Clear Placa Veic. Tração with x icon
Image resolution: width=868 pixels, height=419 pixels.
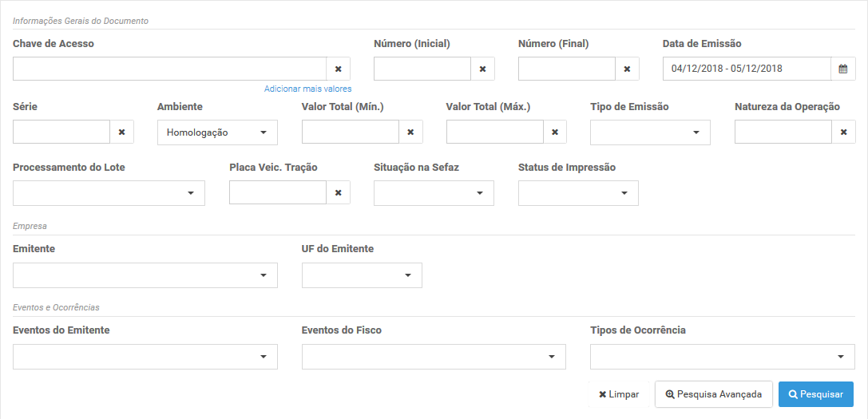pos(339,192)
